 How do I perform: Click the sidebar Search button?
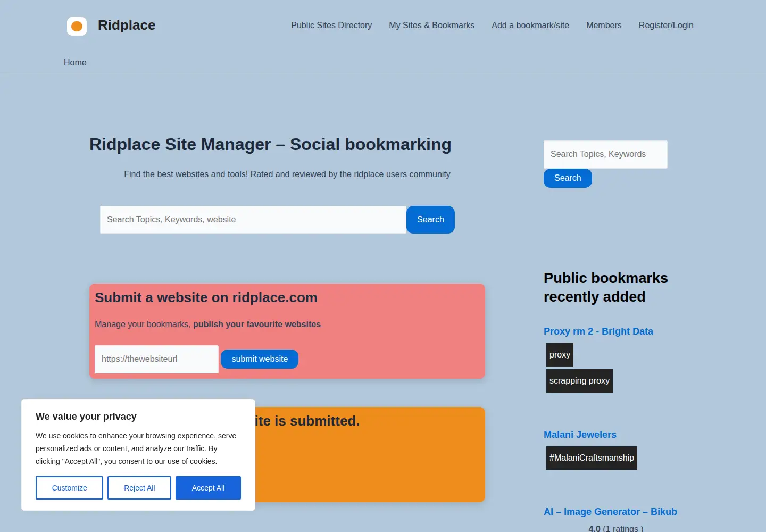pyautogui.click(x=568, y=178)
